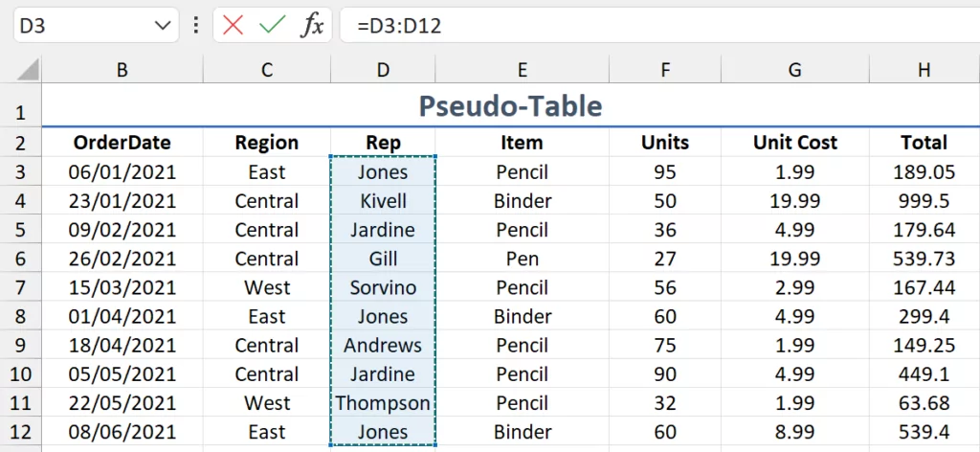
Task: Click the Pseudo-Table title cell
Action: (510, 106)
